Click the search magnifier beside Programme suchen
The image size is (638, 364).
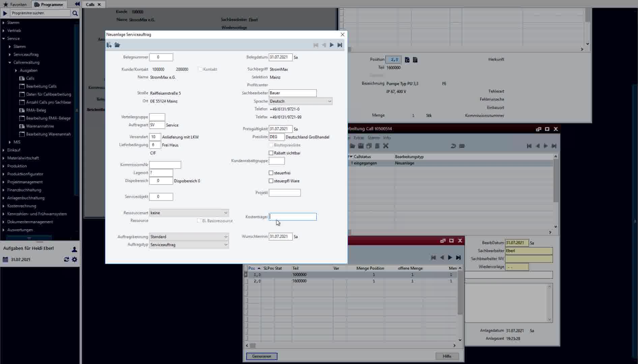pos(75,13)
